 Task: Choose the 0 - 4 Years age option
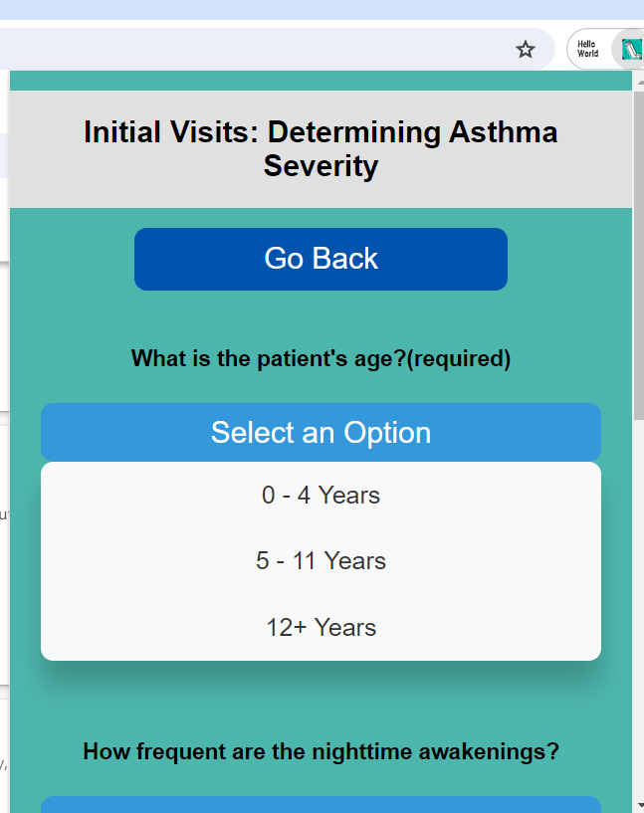point(321,496)
